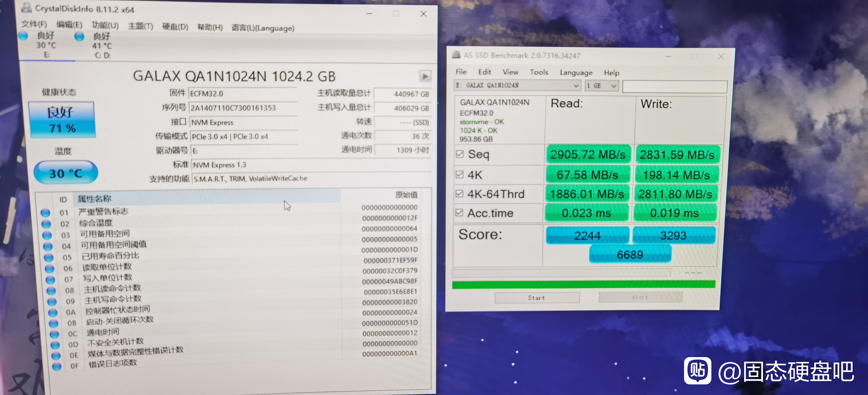Open the 硬盘(D) menu in CrystalDiskInfo
This screenshot has height=395, width=868.
pyautogui.click(x=175, y=27)
